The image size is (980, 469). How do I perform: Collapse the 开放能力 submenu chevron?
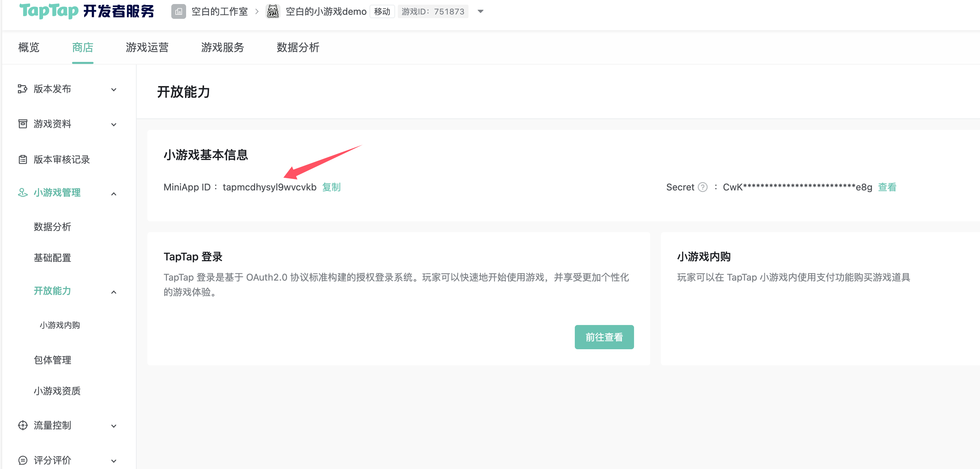[114, 292]
